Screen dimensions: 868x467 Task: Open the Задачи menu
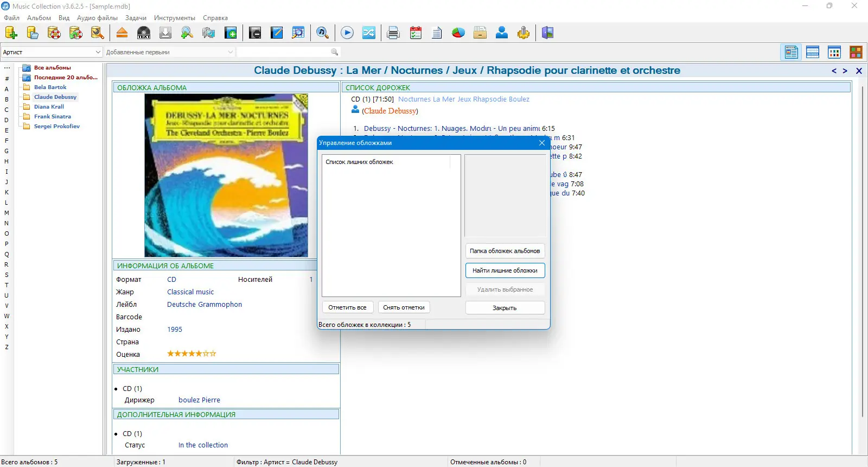coord(136,18)
